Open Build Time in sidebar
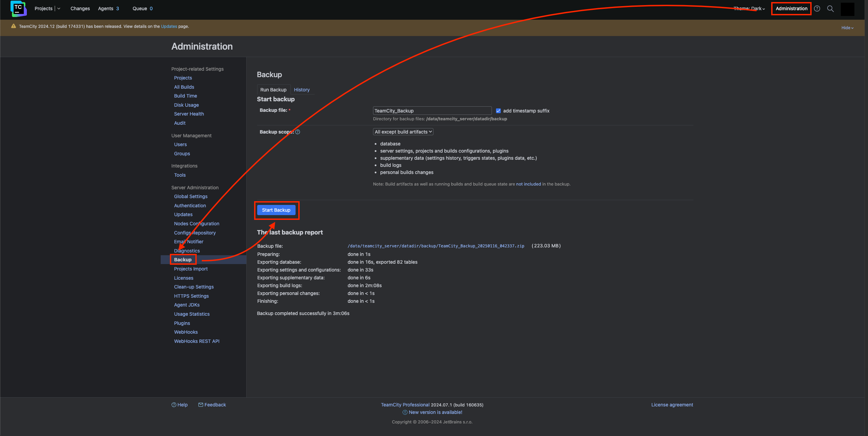The width and height of the screenshot is (868, 436). coord(185,96)
